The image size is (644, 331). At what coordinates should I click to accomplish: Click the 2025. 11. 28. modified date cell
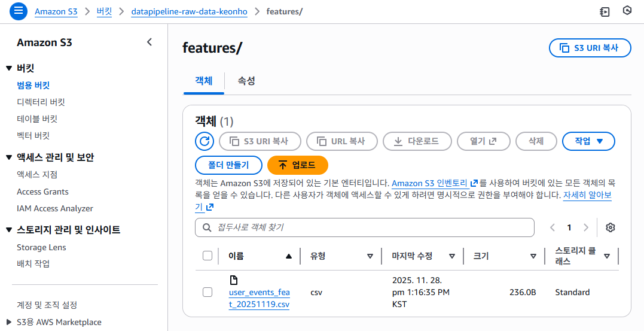[x=420, y=292]
